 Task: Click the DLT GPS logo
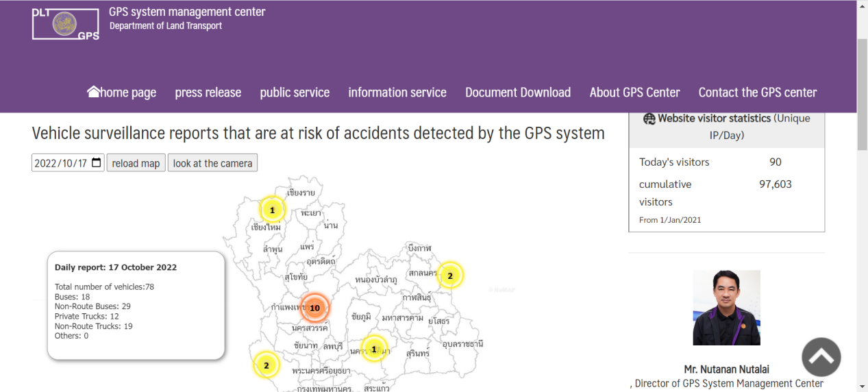(x=66, y=24)
